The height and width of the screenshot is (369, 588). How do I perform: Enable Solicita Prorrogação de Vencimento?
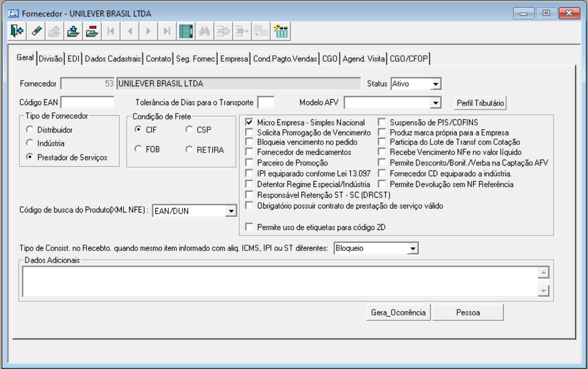point(249,132)
